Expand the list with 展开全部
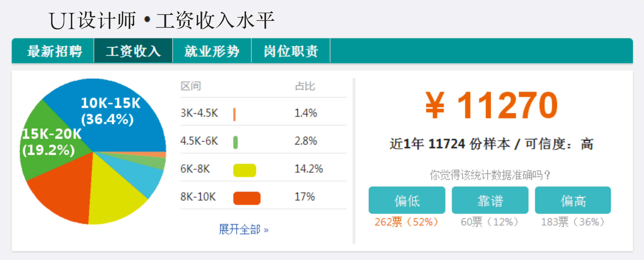Viewport: 644px width, 260px height. 243,229
